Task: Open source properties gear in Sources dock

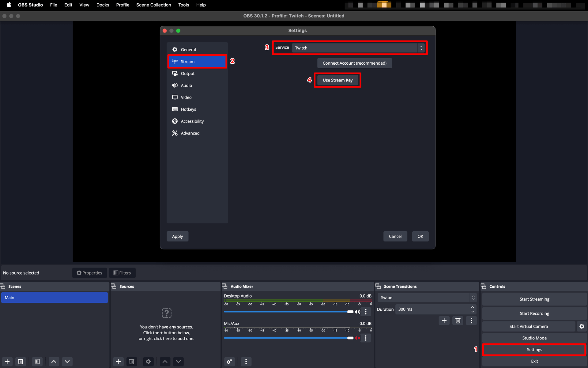Action: (x=148, y=362)
